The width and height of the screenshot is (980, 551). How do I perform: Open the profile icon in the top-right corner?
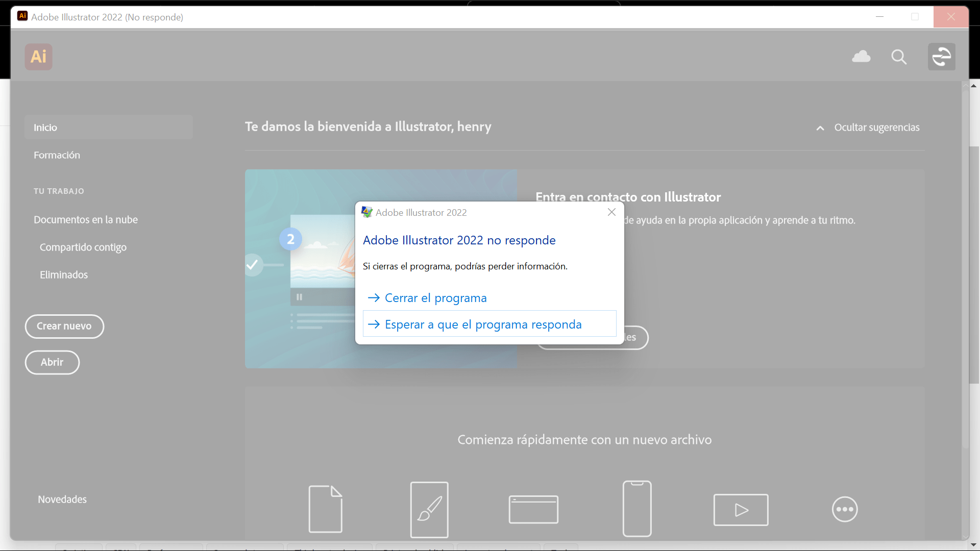click(x=941, y=57)
